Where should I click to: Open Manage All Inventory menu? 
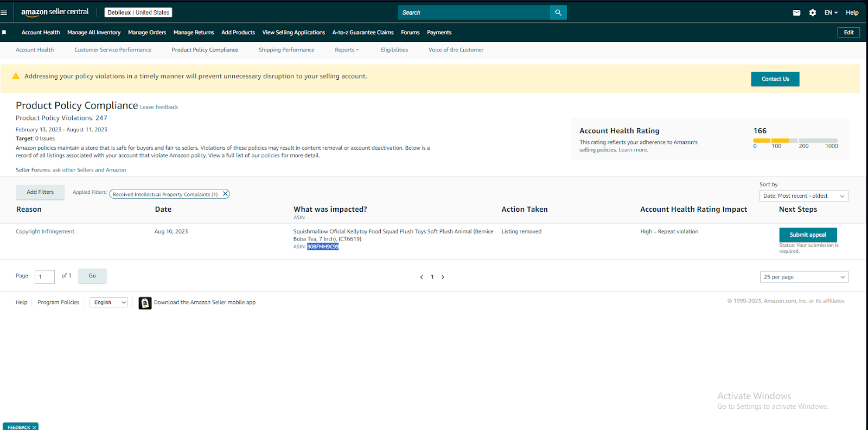click(94, 33)
